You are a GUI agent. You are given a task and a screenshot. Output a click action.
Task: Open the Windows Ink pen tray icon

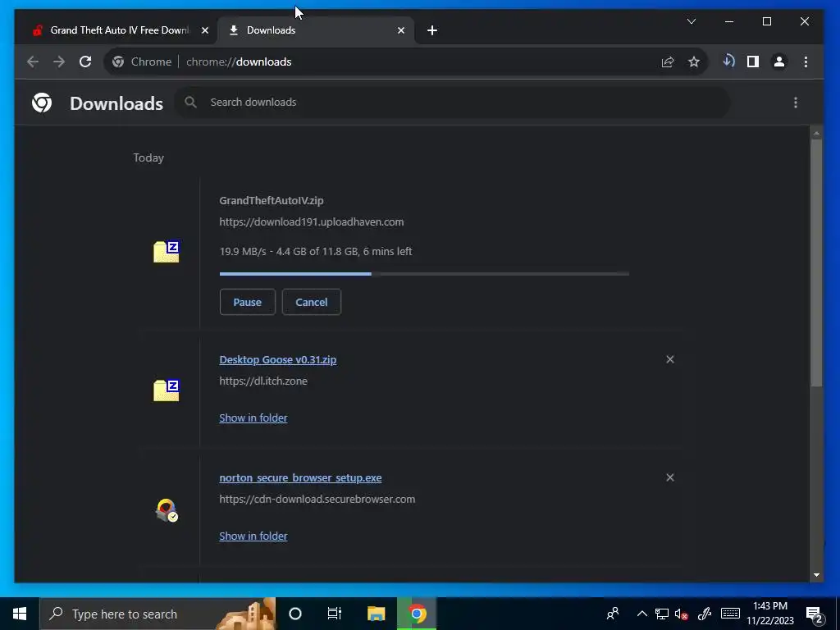704,614
